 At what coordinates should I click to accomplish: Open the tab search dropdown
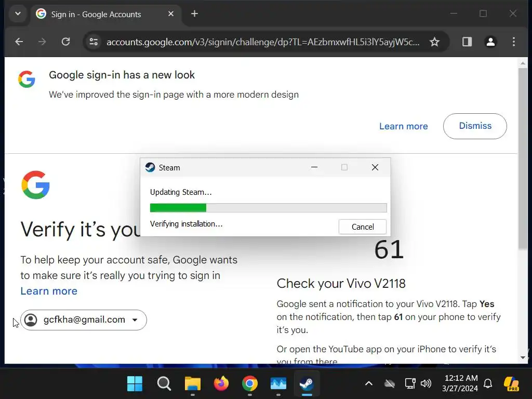click(18, 14)
